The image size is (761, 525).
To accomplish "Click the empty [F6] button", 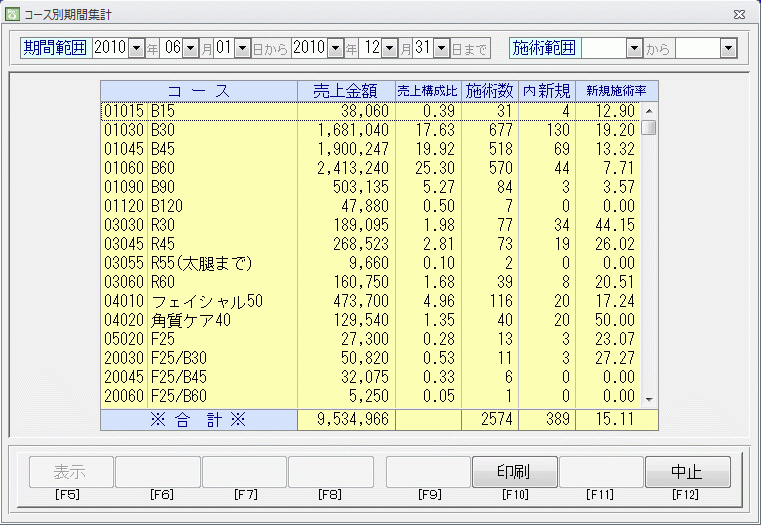I will 158,472.
